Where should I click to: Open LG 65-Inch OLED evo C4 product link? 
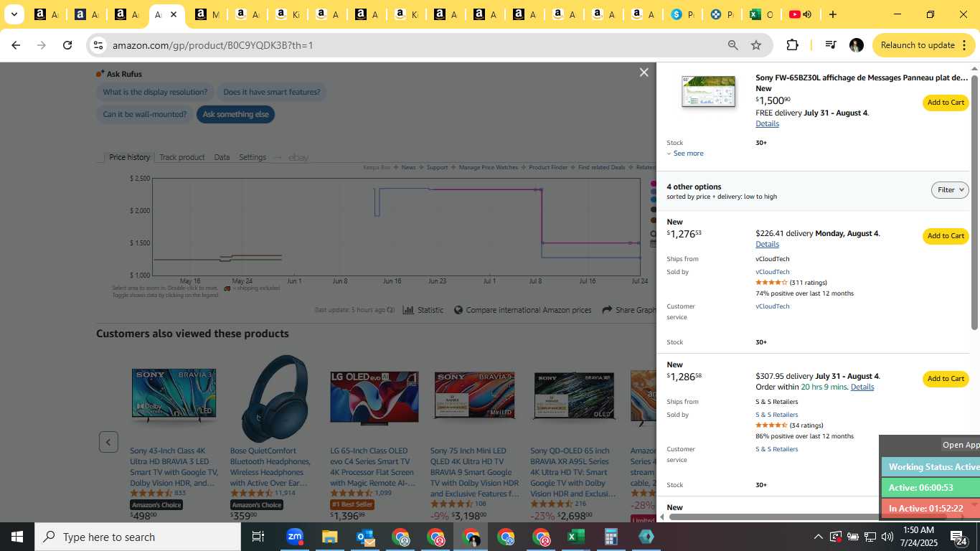372,467
